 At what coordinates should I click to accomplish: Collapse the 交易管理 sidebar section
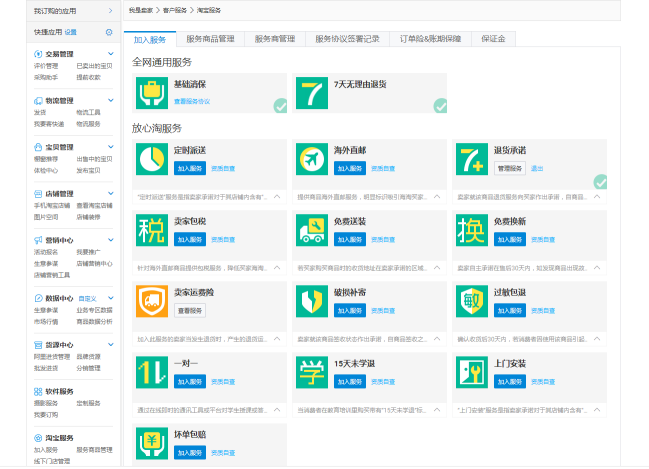(x=110, y=54)
